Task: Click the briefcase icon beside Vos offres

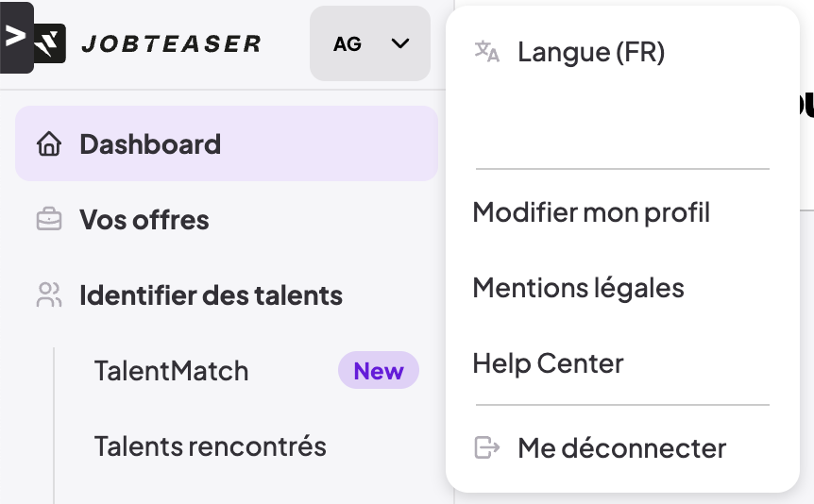Action: click(48, 220)
